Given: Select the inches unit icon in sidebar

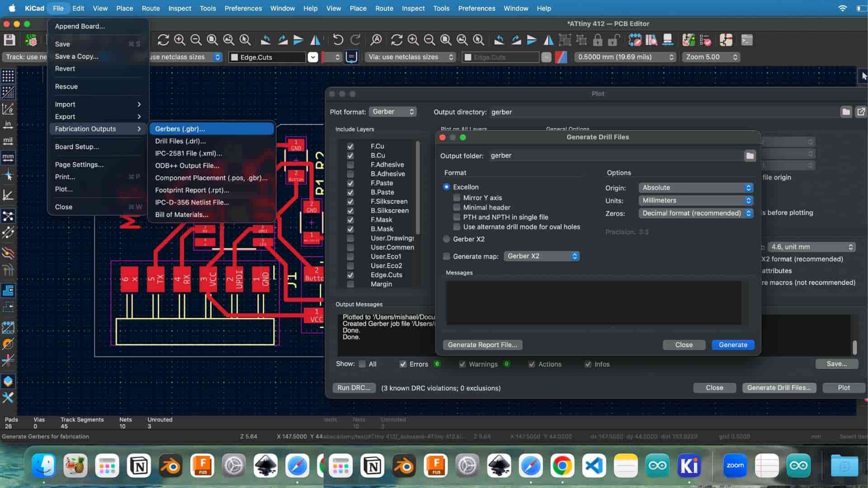Looking at the screenshot, I should point(8,125).
